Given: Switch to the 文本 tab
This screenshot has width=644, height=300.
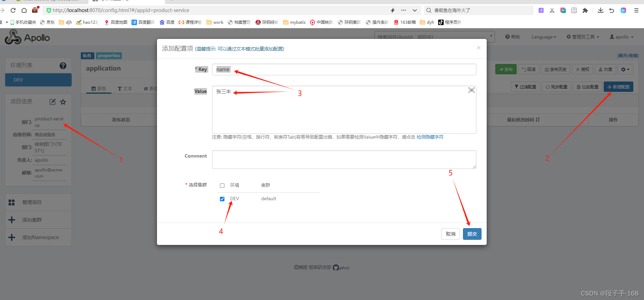Looking at the screenshot, I should click(x=125, y=89).
